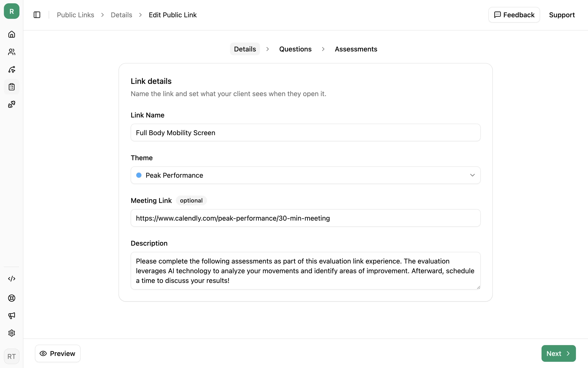Go to Details breadcrumb
The height and width of the screenshot is (368, 588).
(121, 15)
